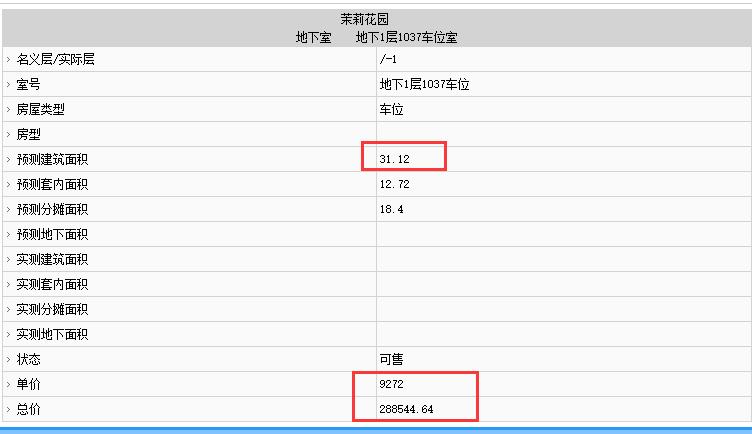Click the 实测地下面积 label

52,334
